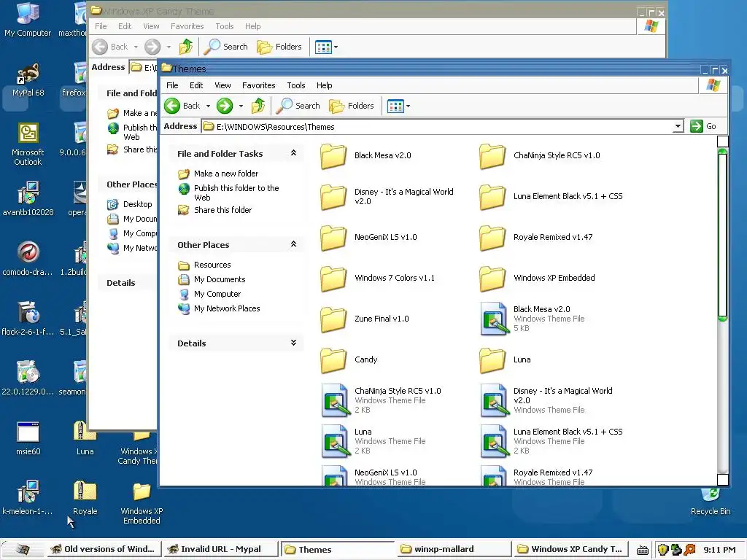Screen dimensions: 747x560
Task: Select the NeoGeniX LS v1.0 folder
Action: click(x=368, y=237)
